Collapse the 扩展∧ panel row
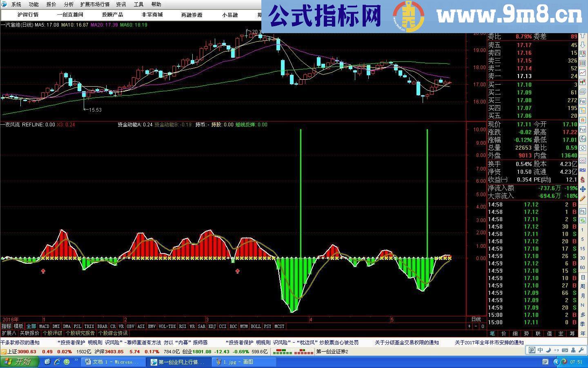This screenshot has height=368, width=588. pos(8,333)
